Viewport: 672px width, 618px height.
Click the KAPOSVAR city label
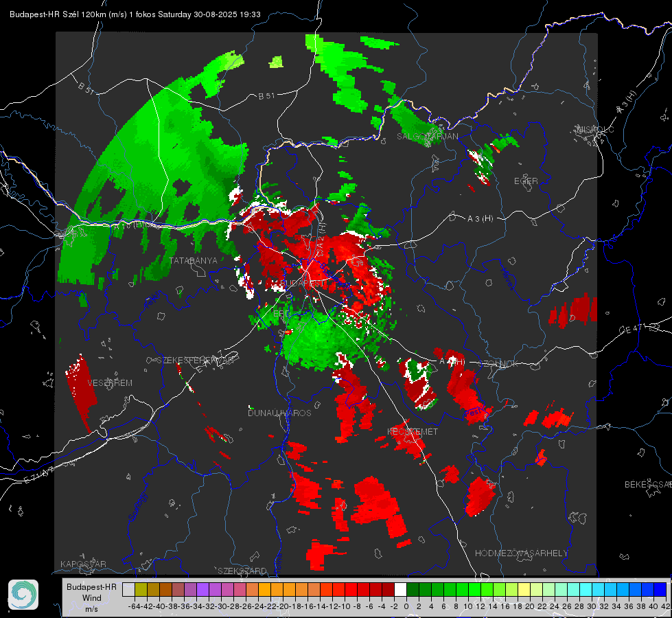point(83,564)
